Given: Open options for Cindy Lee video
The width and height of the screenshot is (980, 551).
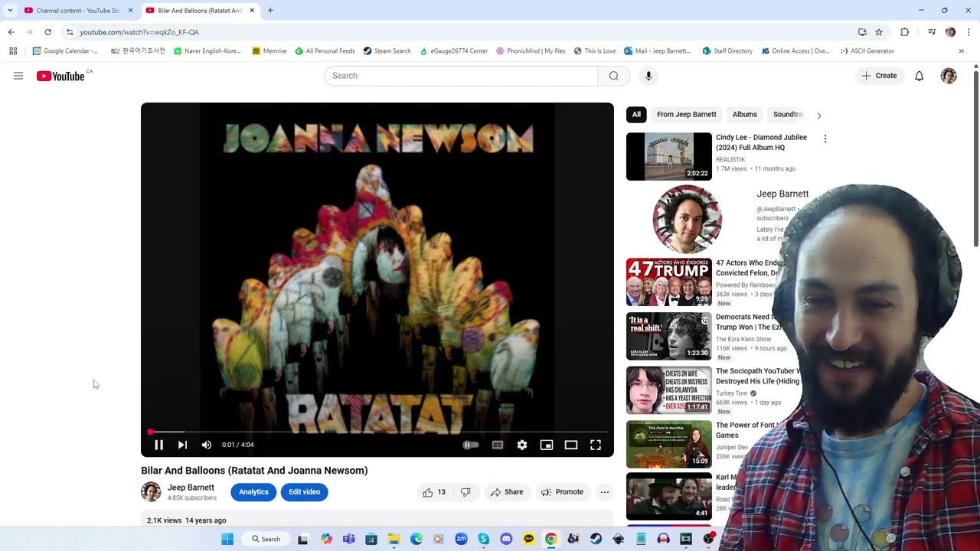Looking at the screenshot, I should tap(825, 139).
